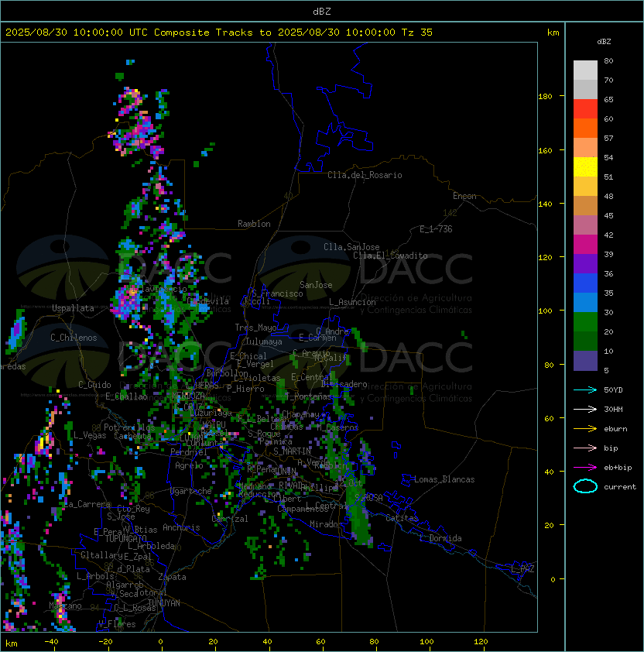Click the 'dBZ' heading above the legend

[x=604, y=42]
